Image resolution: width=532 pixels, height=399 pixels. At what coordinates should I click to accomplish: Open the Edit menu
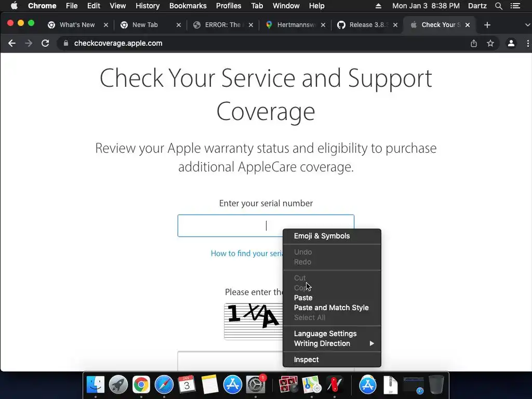(94, 6)
